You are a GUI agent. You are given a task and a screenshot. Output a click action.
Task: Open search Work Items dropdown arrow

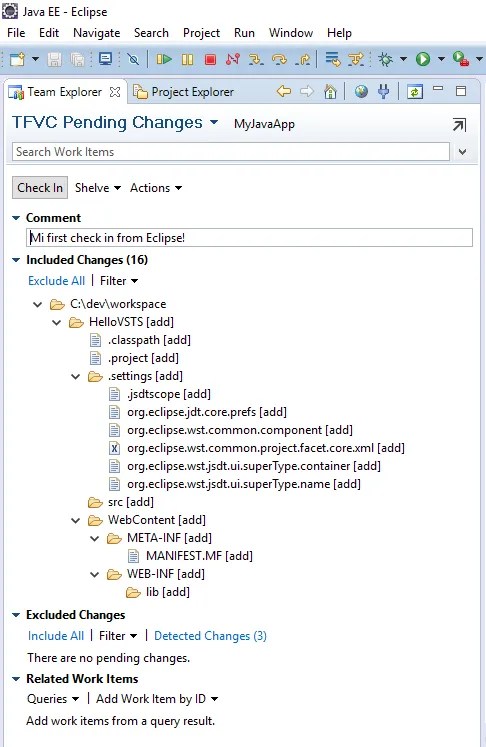462,152
